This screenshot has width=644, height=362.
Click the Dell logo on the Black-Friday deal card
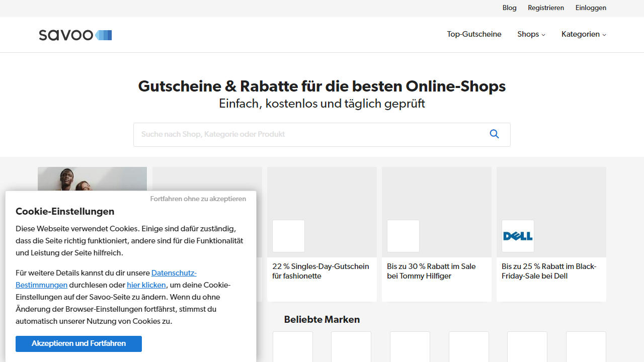518,236
